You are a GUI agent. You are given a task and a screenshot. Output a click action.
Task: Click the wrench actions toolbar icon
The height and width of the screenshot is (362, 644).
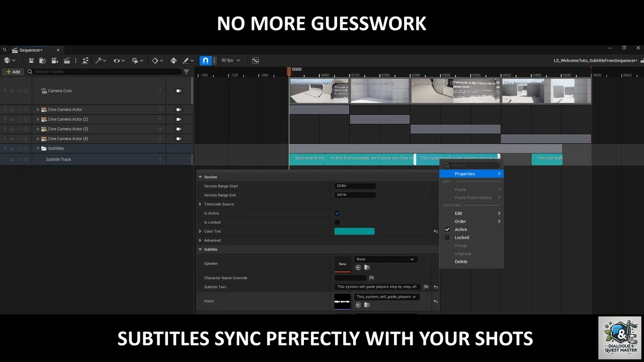coord(99,60)
